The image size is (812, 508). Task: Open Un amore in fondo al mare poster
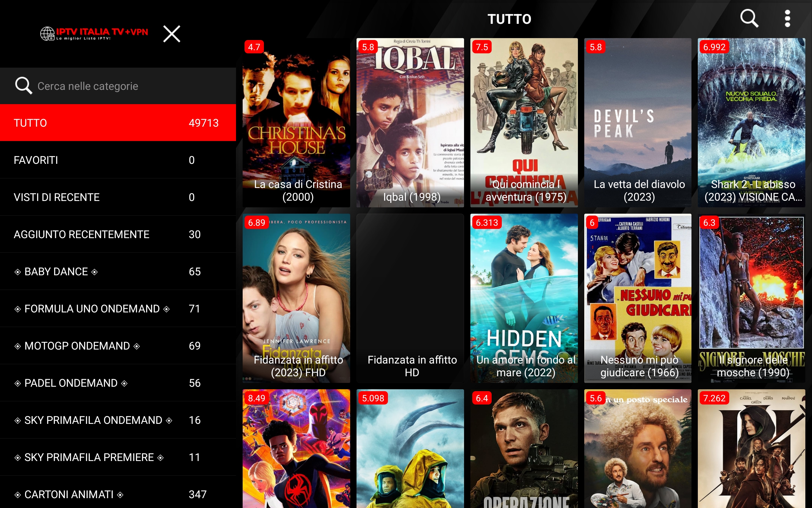click(524, 298)
